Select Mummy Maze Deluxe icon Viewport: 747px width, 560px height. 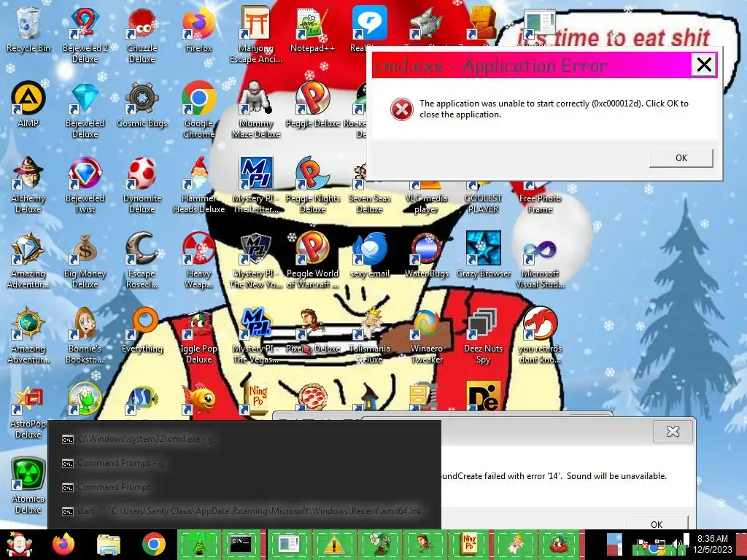(256, 111)
